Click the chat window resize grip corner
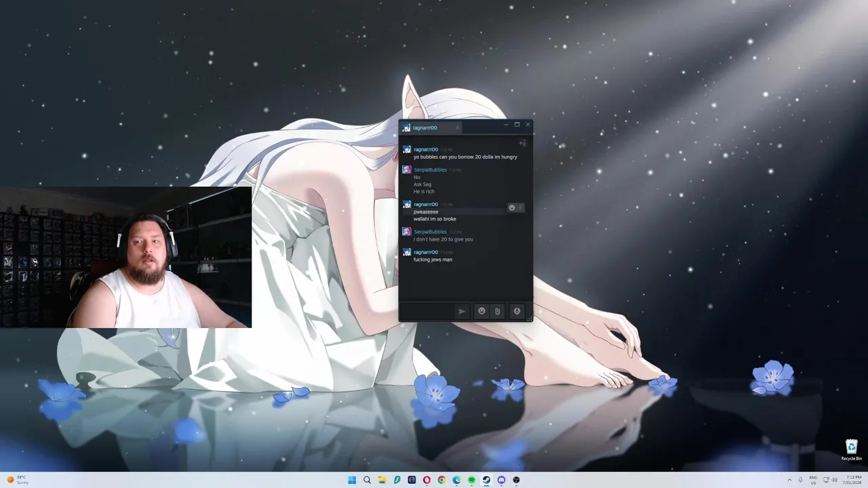The width and height of the screenshot is (868, 488). point(530,319)
